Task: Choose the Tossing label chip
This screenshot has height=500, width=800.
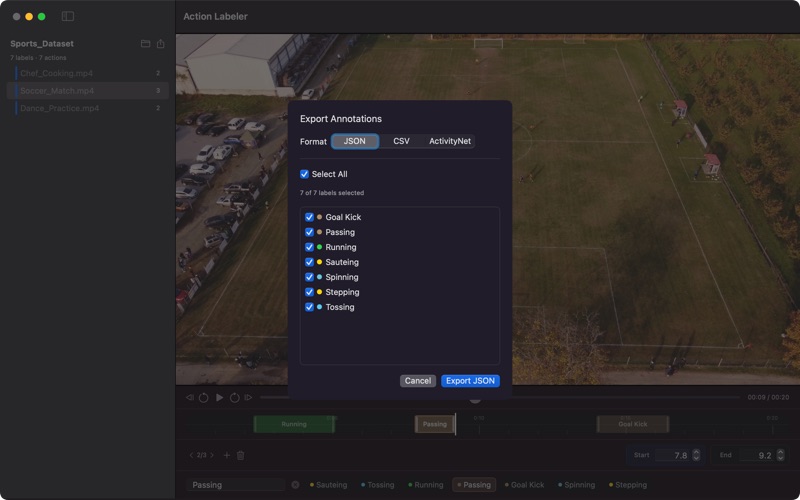Action: tap(378, 485)
